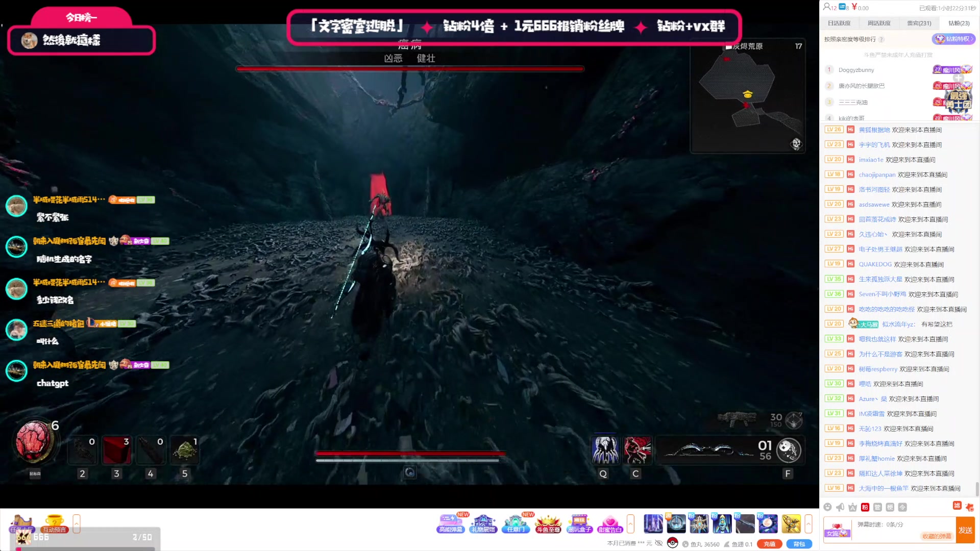Expand the activity icons panel chevron
Viewport: 980px width, 551px height.
[x=631, y=524]
